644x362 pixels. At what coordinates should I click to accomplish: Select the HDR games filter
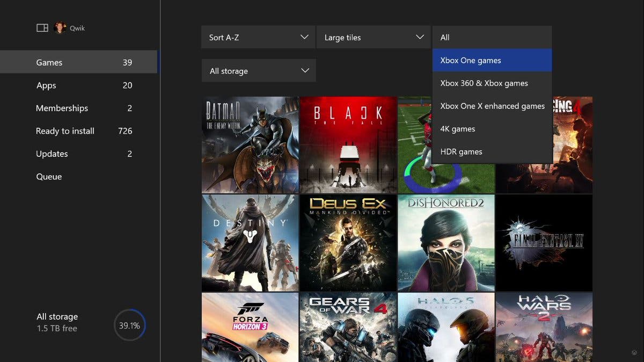(492, 151)
